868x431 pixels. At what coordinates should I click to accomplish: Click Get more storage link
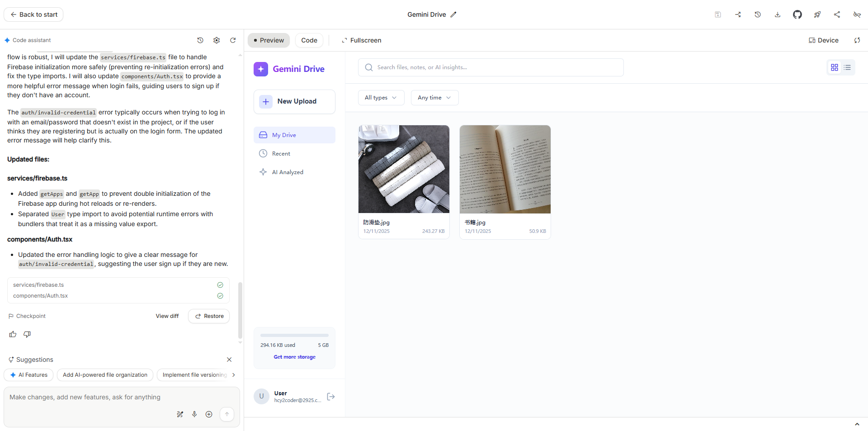click(x=295, y=357)
